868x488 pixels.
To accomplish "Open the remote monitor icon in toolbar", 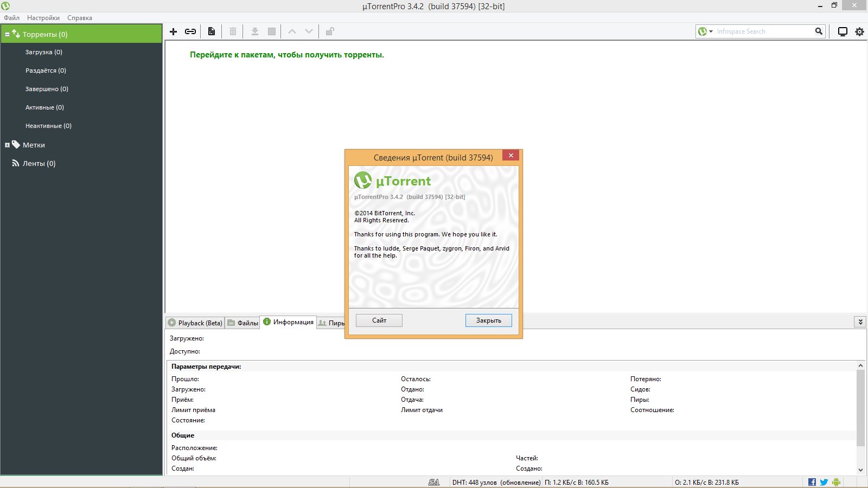I will pos(843,31).
